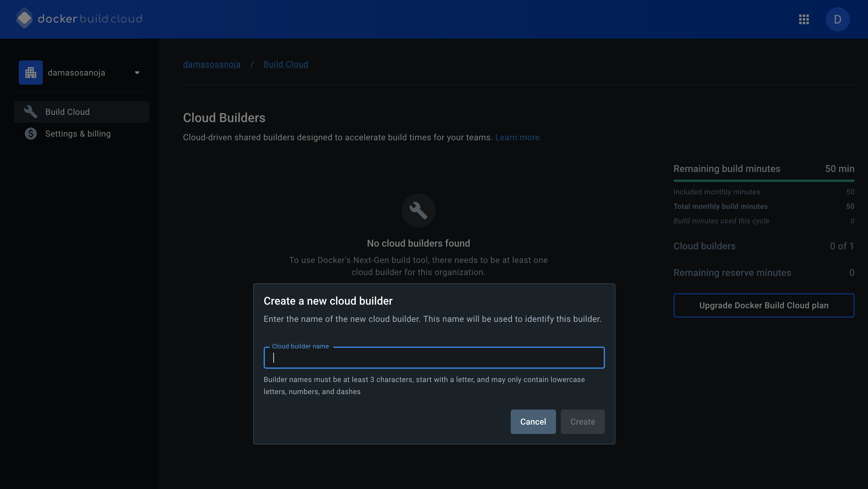This screenshot has height=489, width=868.
Task: Open the apps grid launcher icon
Action: (804, 19)
